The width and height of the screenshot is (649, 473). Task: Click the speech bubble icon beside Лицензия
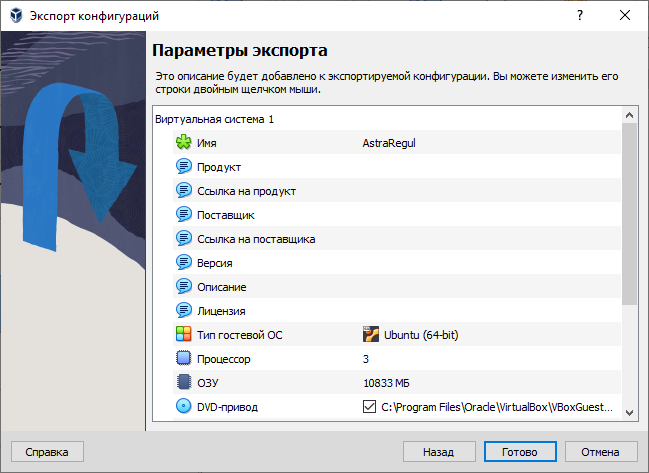[x=184, y=311]
